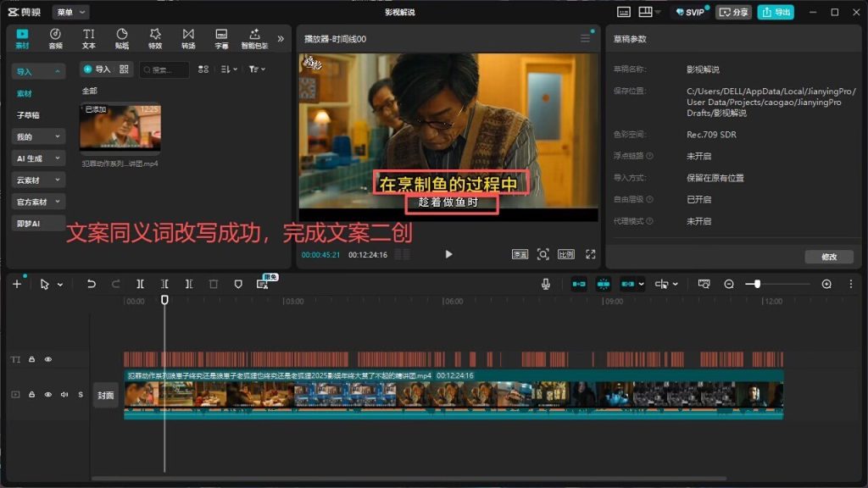Mute the main video track audio
The height and width of the screenshot is (488, 868).
click(x=64, y=395)
